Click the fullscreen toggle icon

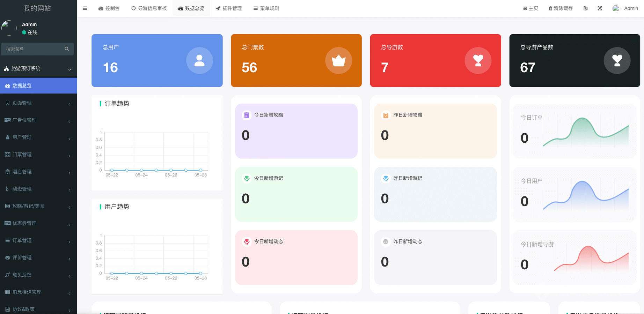(600, 8)
